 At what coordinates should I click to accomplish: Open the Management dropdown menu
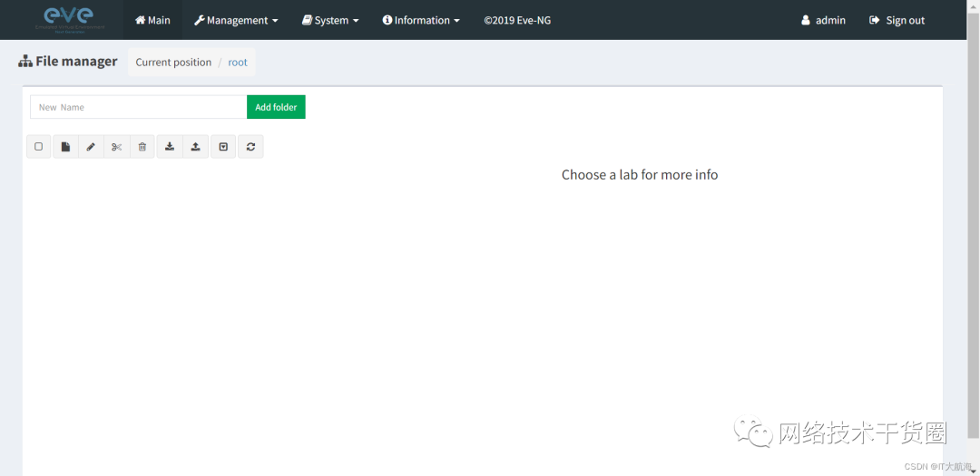[236, 20]
